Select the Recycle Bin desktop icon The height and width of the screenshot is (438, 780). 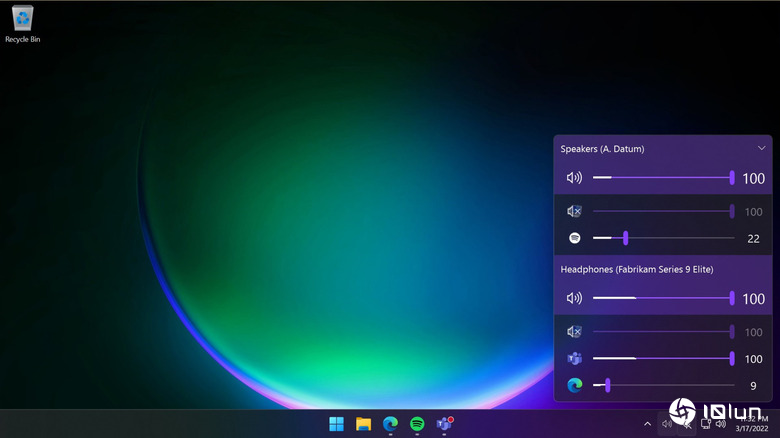tap(21, 22)
